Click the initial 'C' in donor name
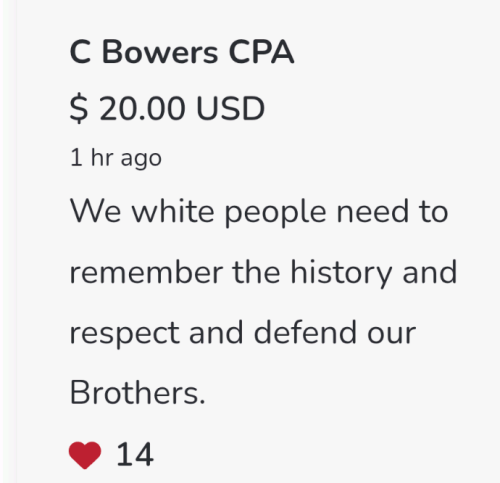 pos(80,52)
